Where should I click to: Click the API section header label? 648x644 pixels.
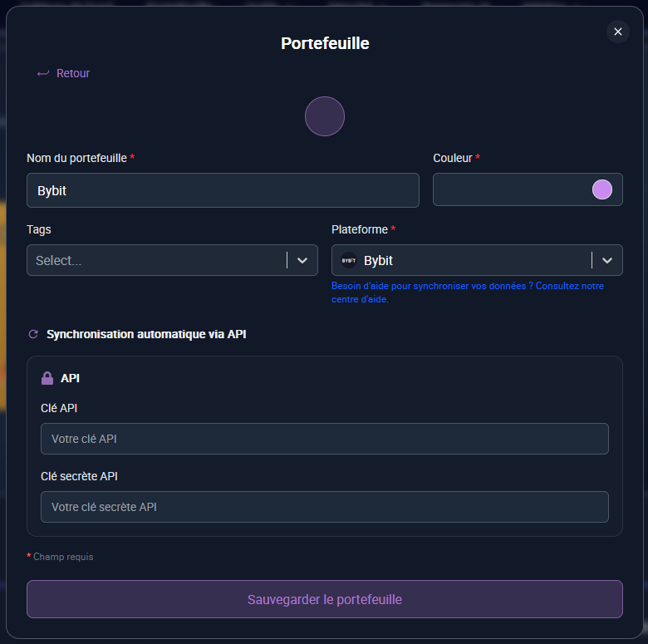(x=70, y=378)
